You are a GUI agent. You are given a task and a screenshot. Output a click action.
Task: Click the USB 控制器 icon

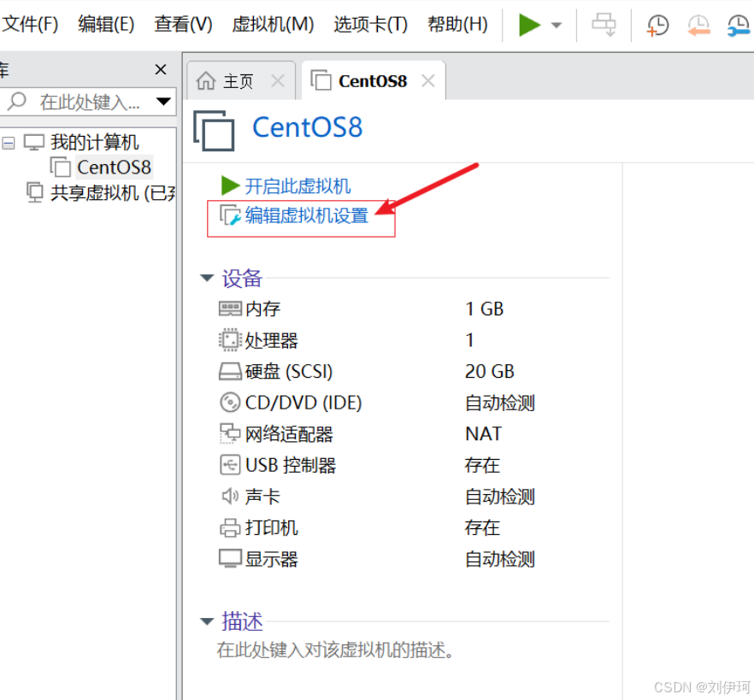click(x=230, y=465)
